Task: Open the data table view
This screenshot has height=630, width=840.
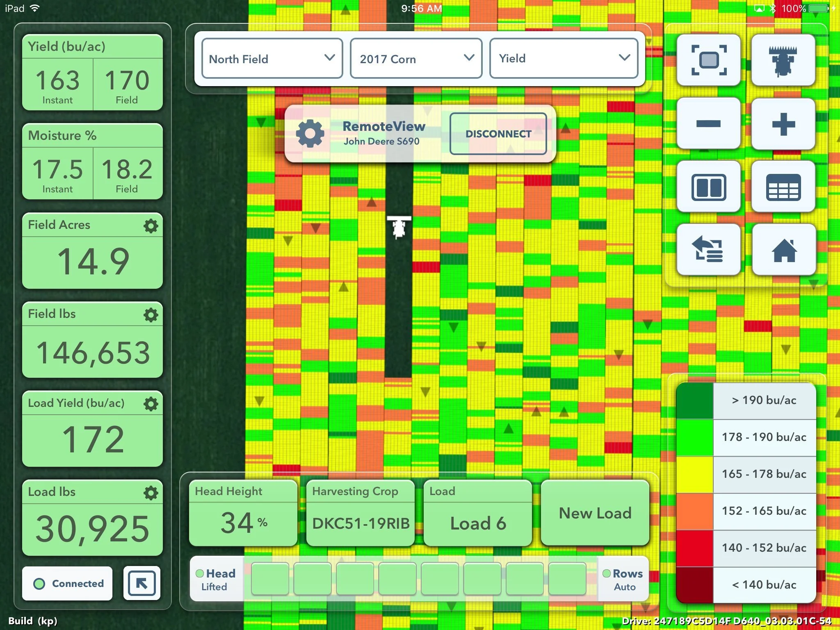Action: point(784,187)
